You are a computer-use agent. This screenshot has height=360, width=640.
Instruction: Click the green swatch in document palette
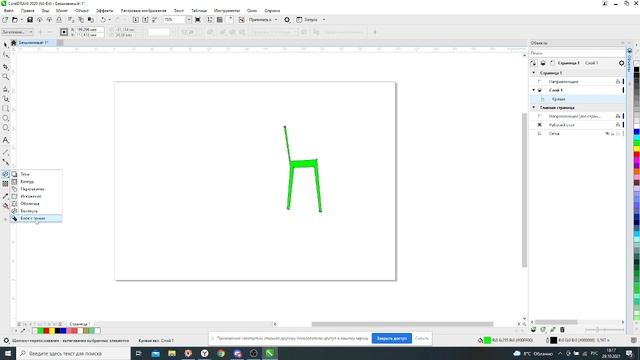pos(40,331)
